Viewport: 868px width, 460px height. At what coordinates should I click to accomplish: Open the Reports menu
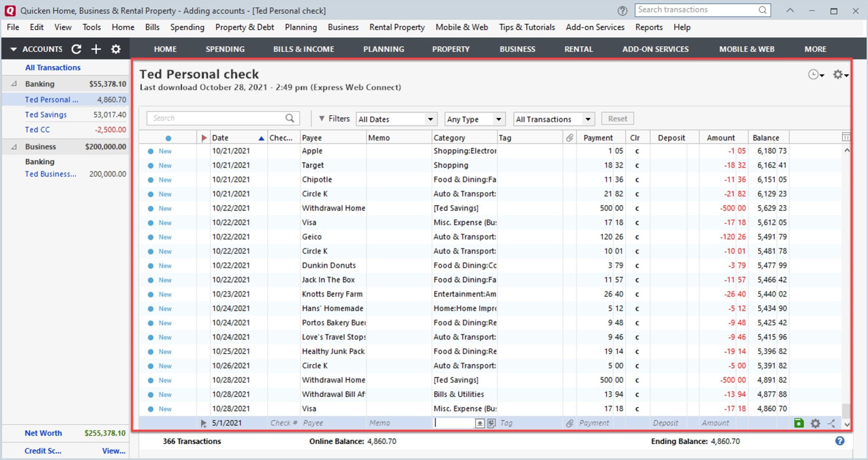648,27
